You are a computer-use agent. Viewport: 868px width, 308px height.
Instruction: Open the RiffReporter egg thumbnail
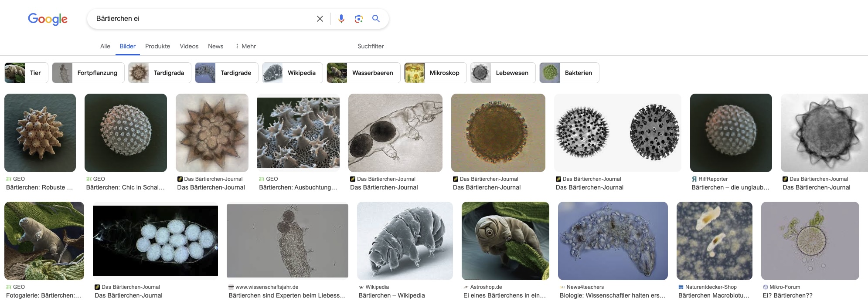[731, 133]
